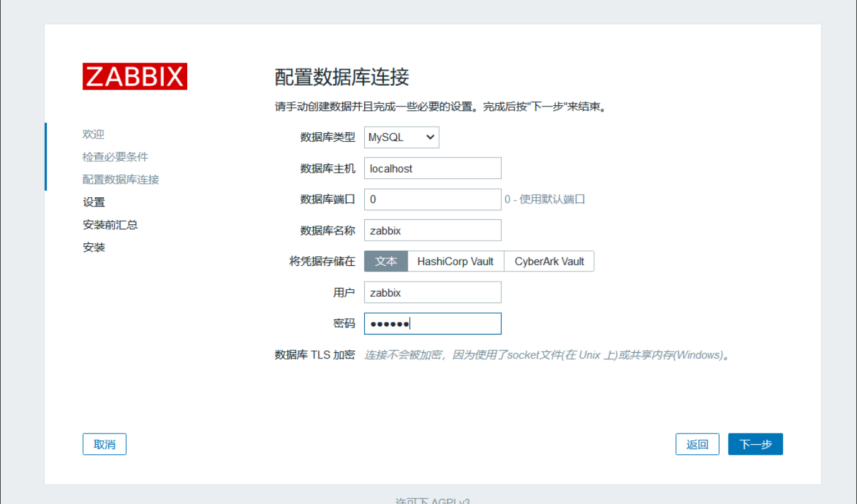
Task: Select the database name input field
Action: [433, 230]
